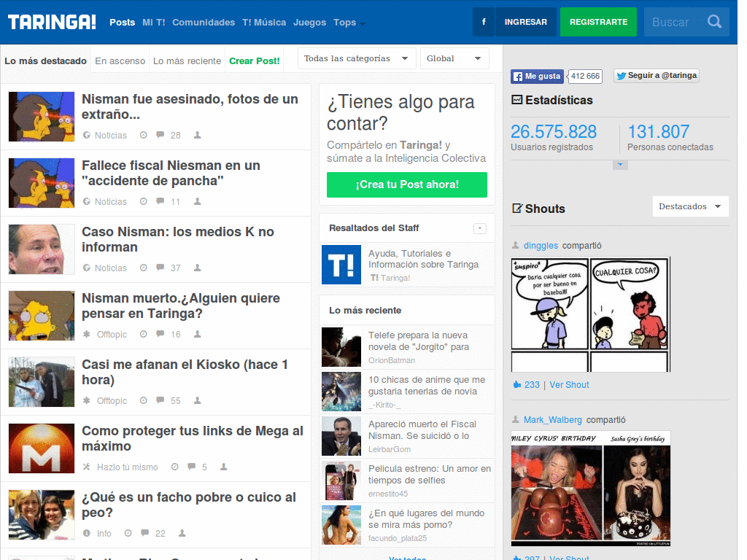Image resolution: width=747 pixels, height=560 pixels.
Task: Click the like thumb icon next to 233
Action: coord(517,385)
